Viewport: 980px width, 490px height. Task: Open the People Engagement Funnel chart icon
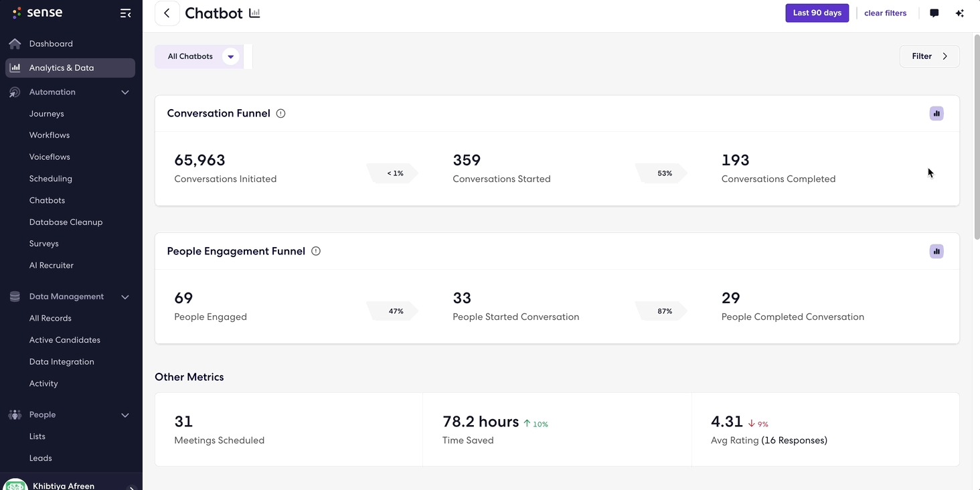[936, 251]
